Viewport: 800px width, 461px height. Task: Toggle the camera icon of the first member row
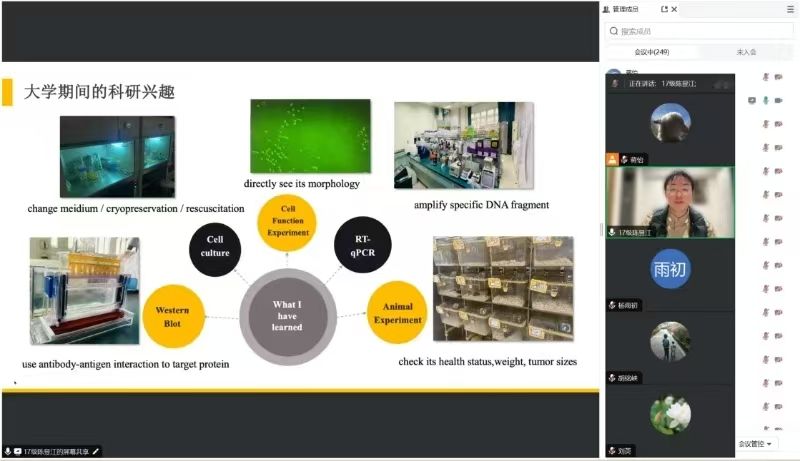(778, 76)
